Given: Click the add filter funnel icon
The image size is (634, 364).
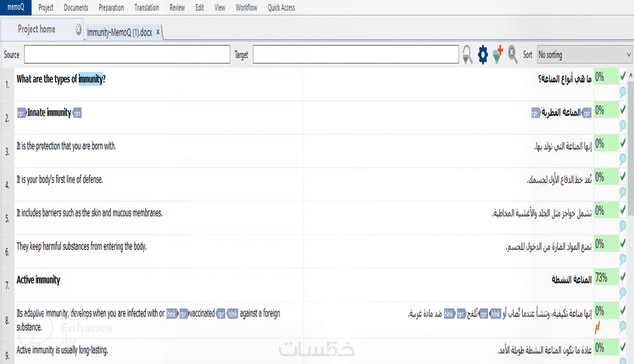Looking at the screenshot, I should [497, 54].
